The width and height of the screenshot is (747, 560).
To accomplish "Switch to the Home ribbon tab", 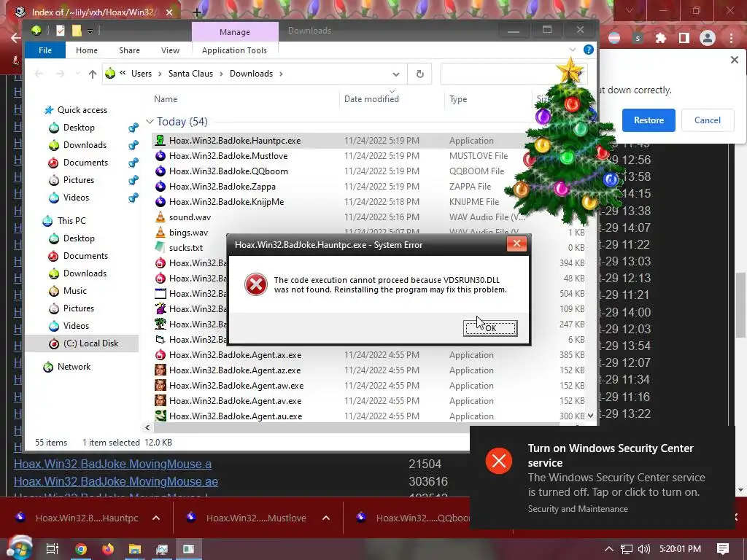I will point(86,50).
